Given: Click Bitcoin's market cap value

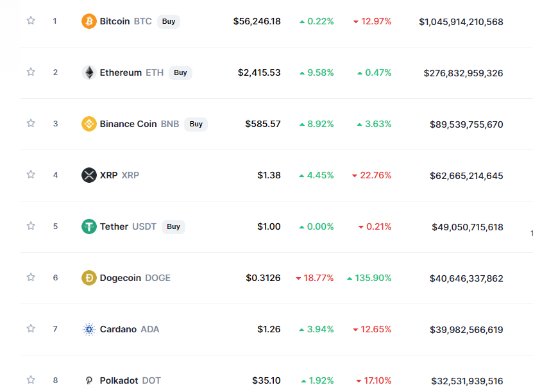Looking at the screenshot, I should pos(461,22).
